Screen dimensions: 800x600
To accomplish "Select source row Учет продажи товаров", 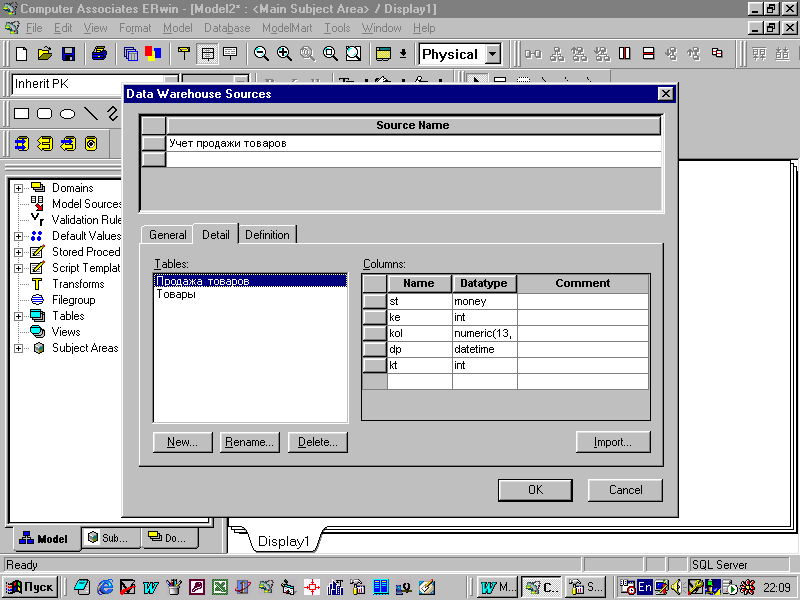I will (x=413, y=143).
